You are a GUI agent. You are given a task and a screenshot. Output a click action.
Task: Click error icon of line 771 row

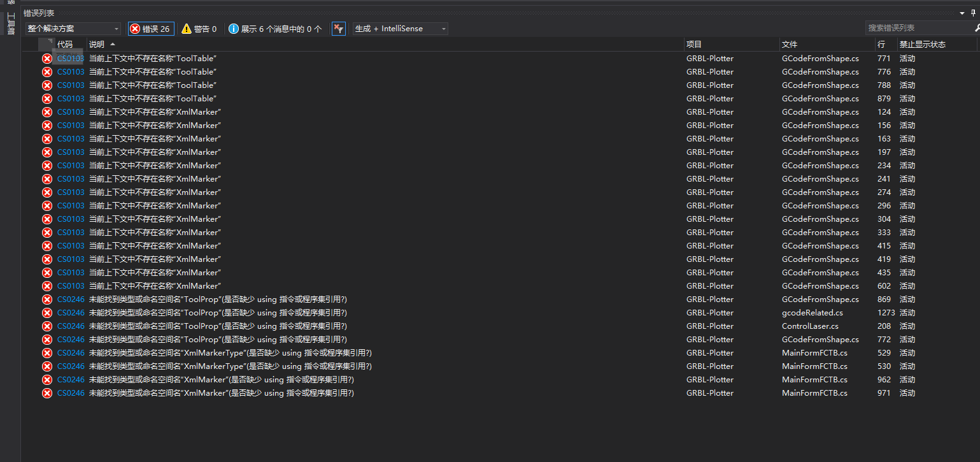pos(47,59)
